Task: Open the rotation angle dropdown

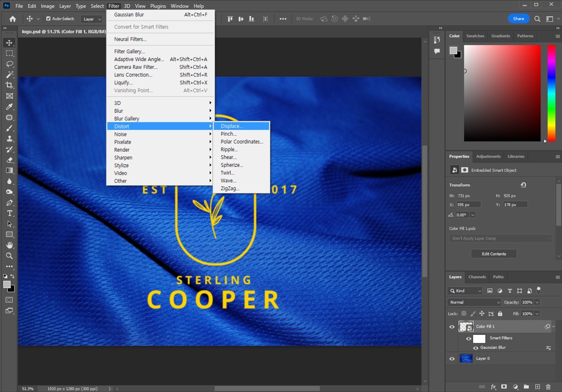Action: click(x=473, y=215)
